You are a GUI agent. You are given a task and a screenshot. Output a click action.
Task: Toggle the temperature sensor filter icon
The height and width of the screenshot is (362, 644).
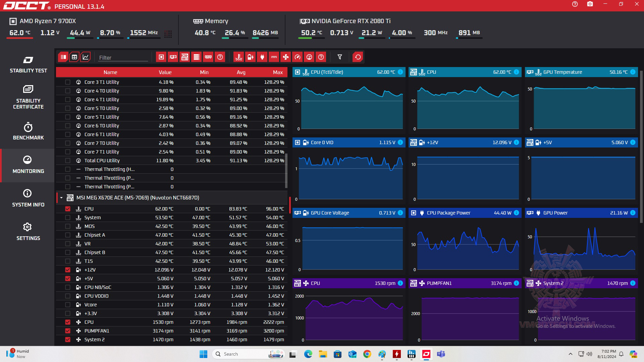[x=239, y=57]
